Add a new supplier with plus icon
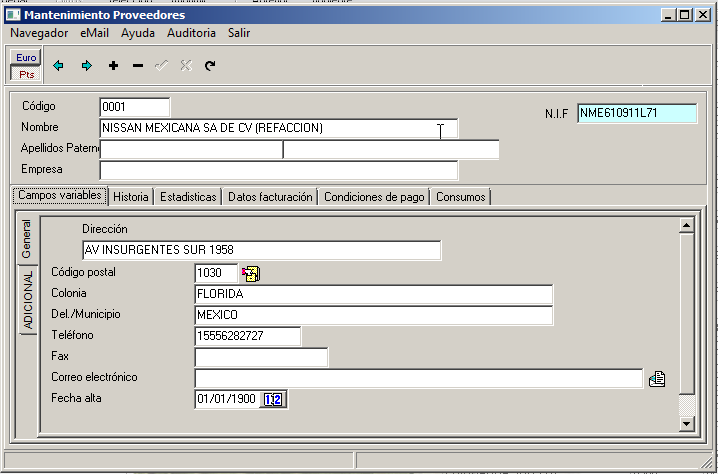Viewport: 718px width, 474px height. (x=113, y=66)
